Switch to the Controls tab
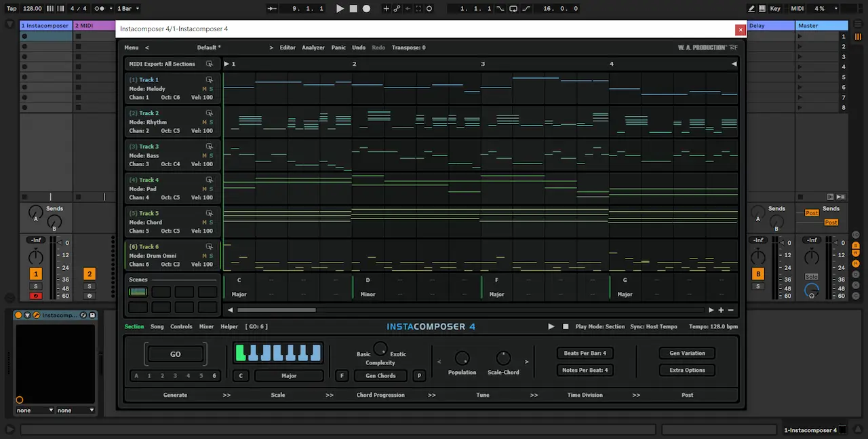868x439 pixels. click(181, 326)
